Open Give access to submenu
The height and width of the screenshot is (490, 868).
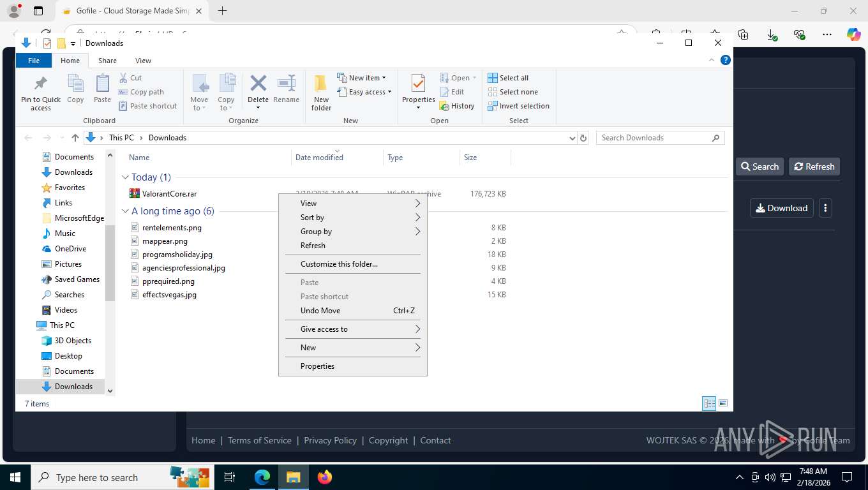[x=353, y=329]
